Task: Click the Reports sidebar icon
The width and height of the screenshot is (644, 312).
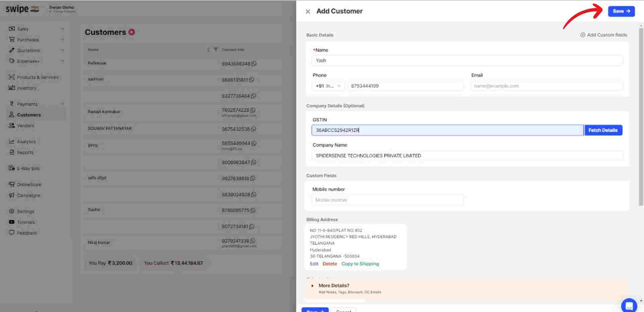Action: (12, 152)
